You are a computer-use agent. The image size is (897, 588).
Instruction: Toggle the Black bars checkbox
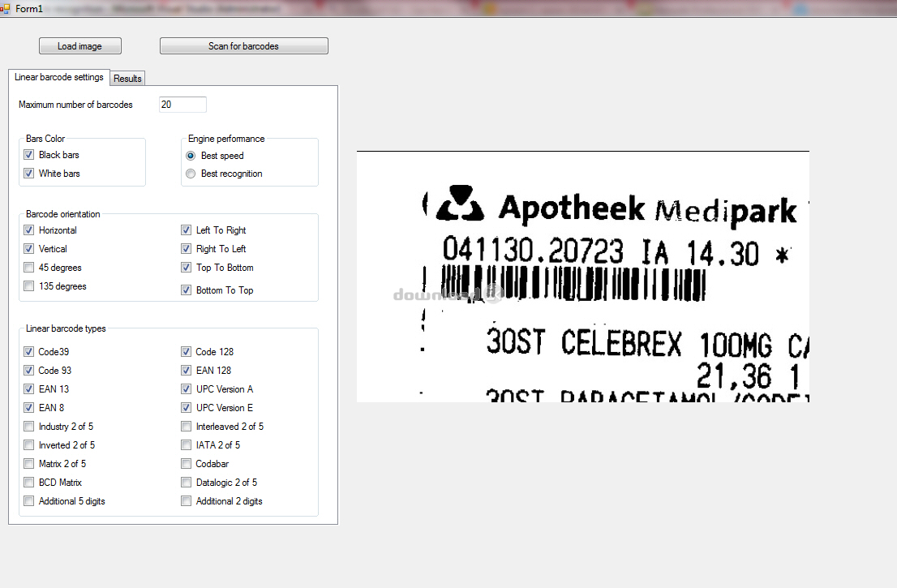(x=29, y=155)
